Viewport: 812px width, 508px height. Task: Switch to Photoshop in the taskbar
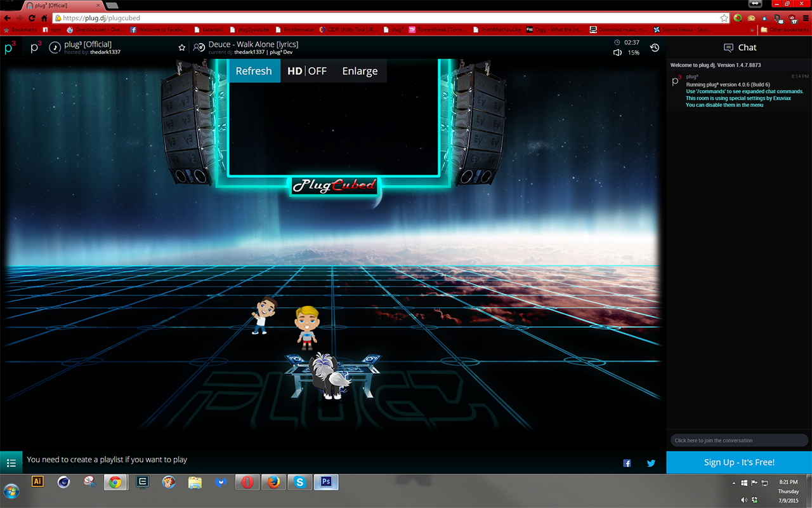point(326,482)
